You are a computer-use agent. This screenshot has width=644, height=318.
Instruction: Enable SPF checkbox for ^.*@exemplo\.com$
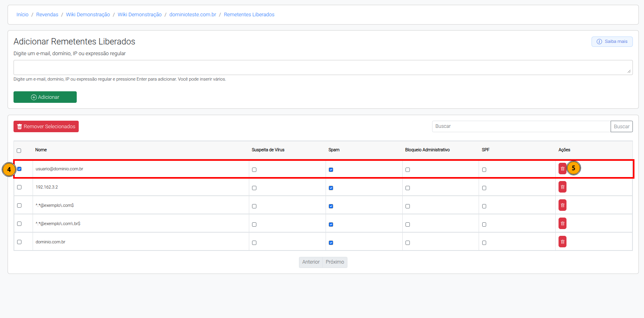pyautogui.click(x=484, y=206)
